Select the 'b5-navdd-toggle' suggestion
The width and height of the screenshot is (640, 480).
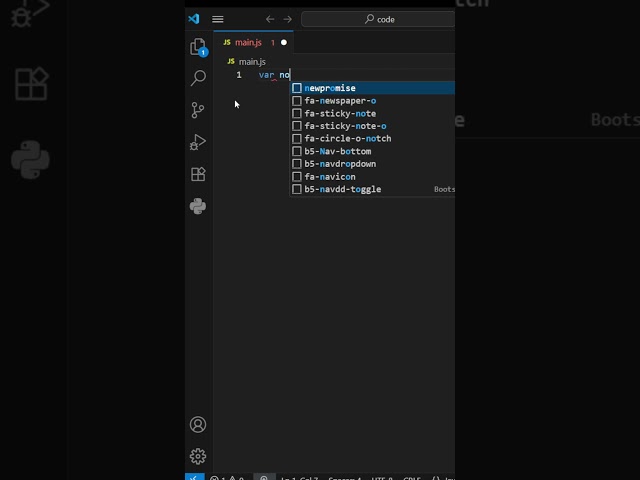(372, 189)
